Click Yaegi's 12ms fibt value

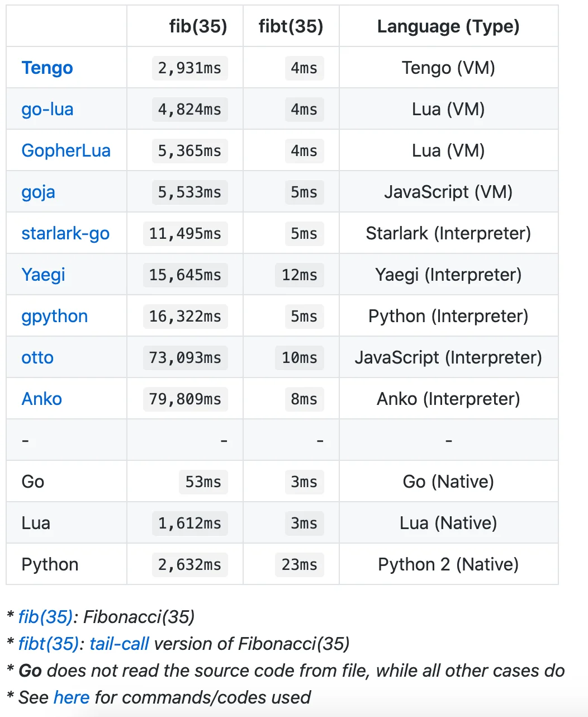300,275
